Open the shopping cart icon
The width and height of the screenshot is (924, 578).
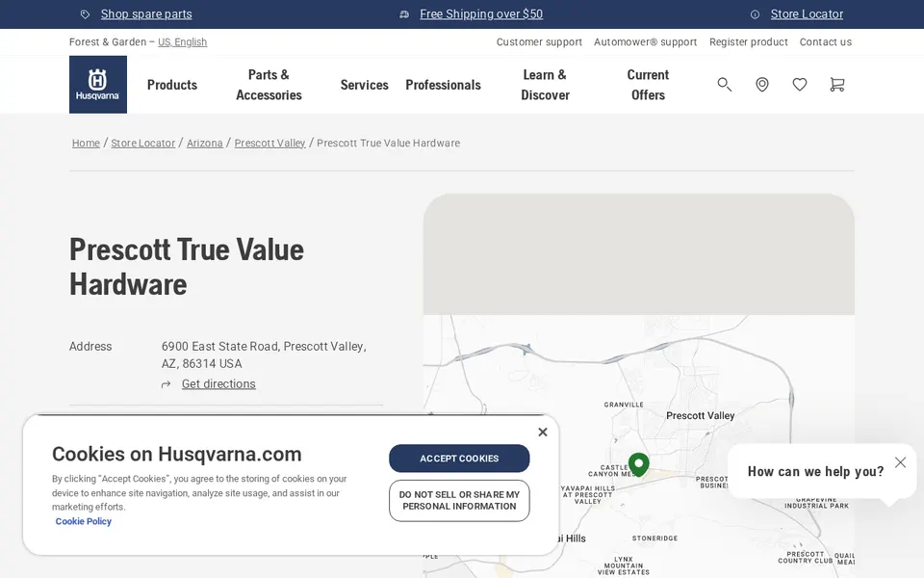click(x=836, y=85)
